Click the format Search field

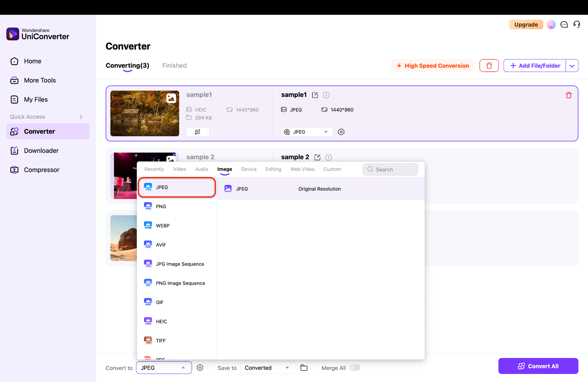click(x=390, y=169)
